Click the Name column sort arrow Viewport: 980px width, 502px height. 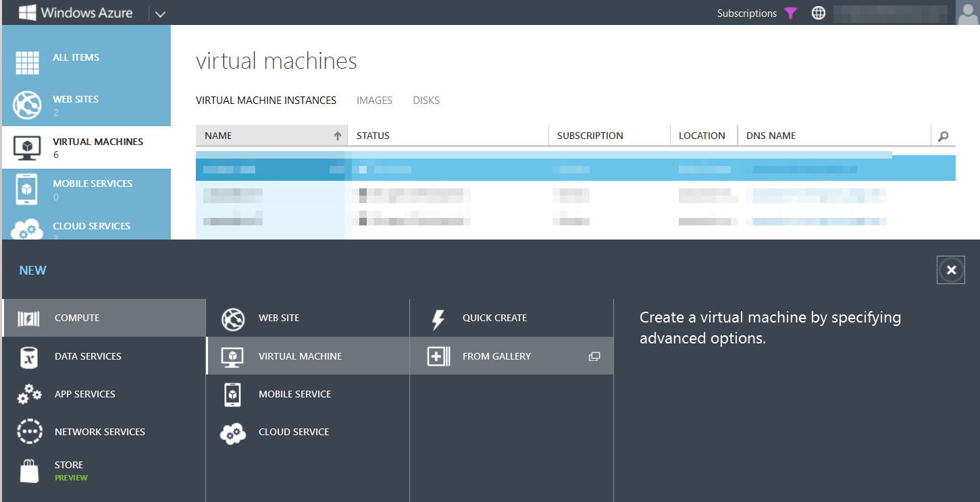click(x=338, y=136)
